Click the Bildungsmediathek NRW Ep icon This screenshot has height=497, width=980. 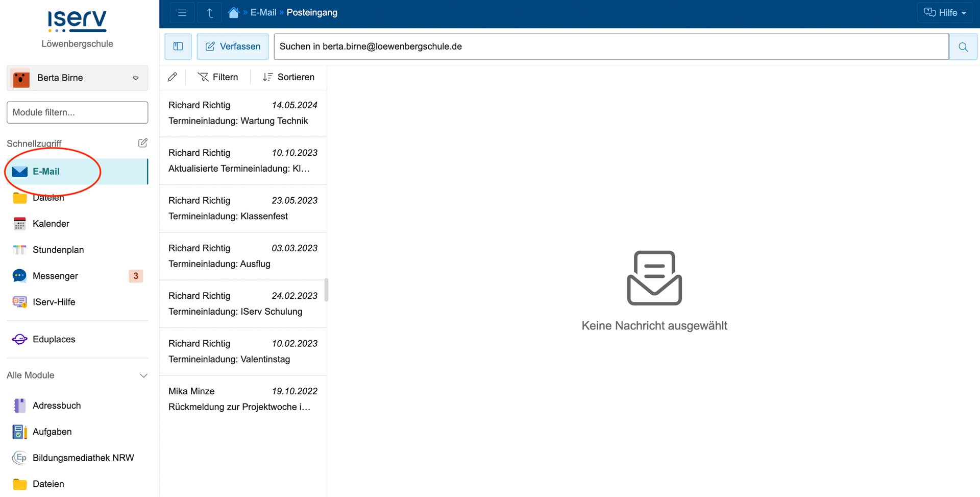(x=19, y=458)
